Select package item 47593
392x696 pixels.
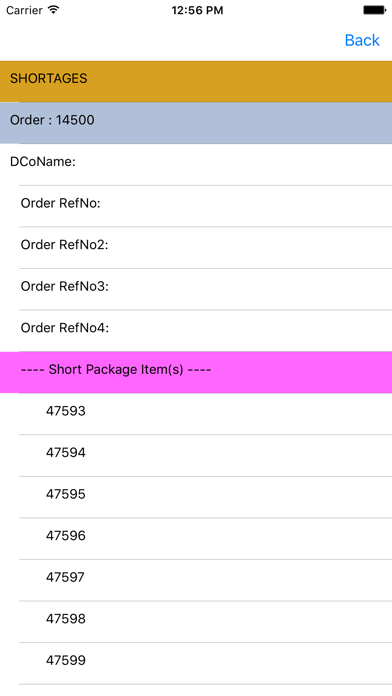point(196,414)
